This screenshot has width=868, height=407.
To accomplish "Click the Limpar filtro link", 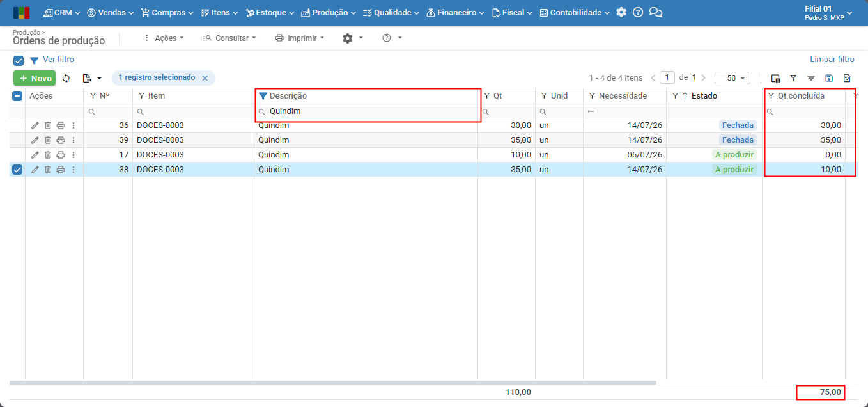I will click(x=832, y=60).
